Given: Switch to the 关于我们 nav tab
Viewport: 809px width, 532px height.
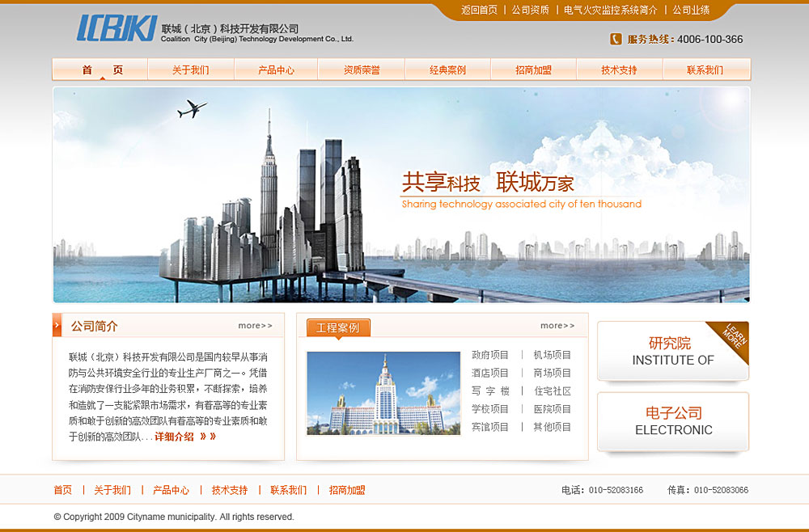Looking at the screenshot, I should tap(192, 70).
